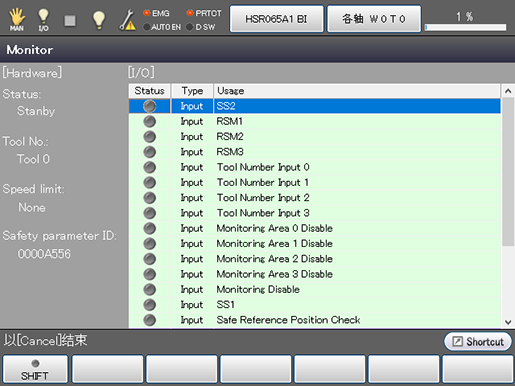515x386 pixels.
Task: Click the Speed limit None value
Action: tap(32, 208)
